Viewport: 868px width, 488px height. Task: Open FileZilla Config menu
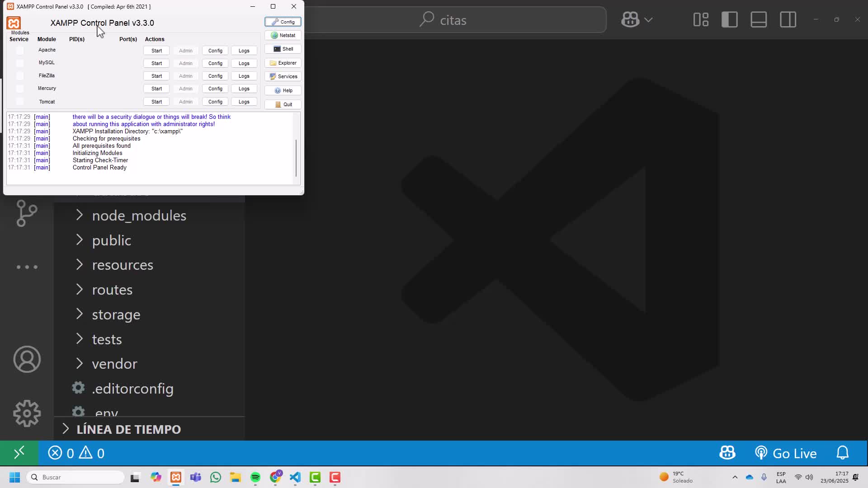point(215,76)
